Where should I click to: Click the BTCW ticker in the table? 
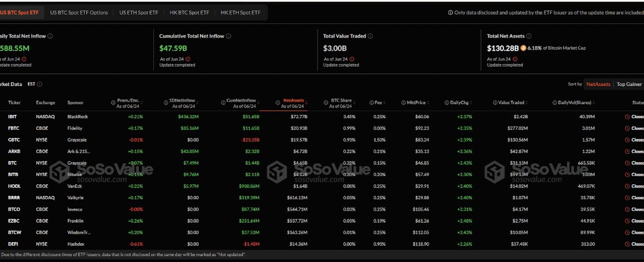coord(14,233)
